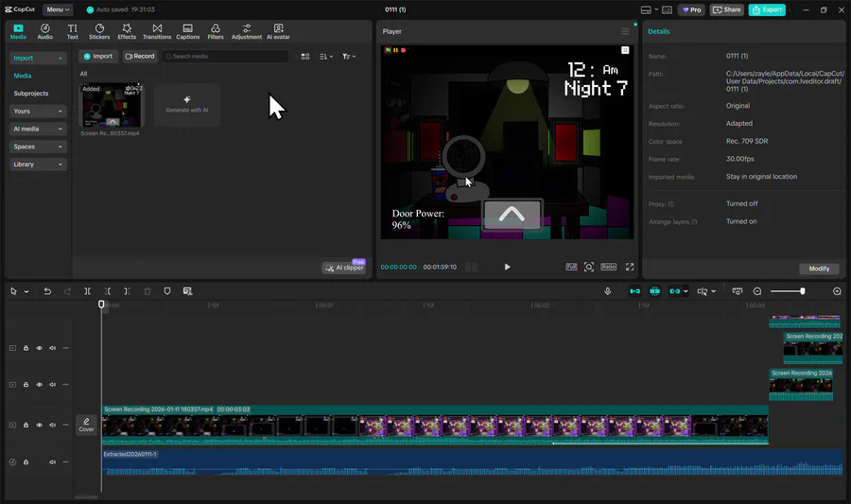The width and height of the screenshot is (851, 504).
Task: Toggle main track magnet
Action: pyautogui.click(x=634, y=291)
